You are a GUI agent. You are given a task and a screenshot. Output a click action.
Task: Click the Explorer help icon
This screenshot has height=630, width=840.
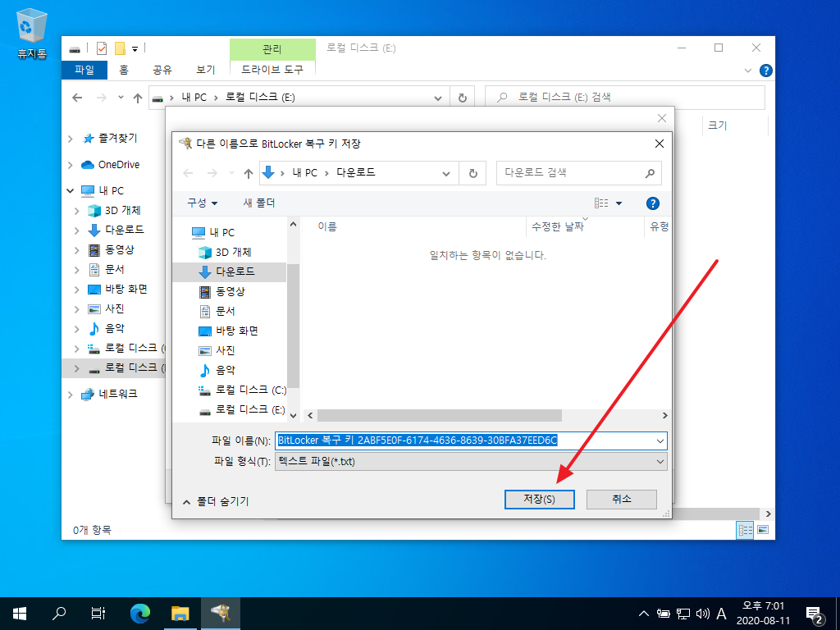[x=766, y=71]
